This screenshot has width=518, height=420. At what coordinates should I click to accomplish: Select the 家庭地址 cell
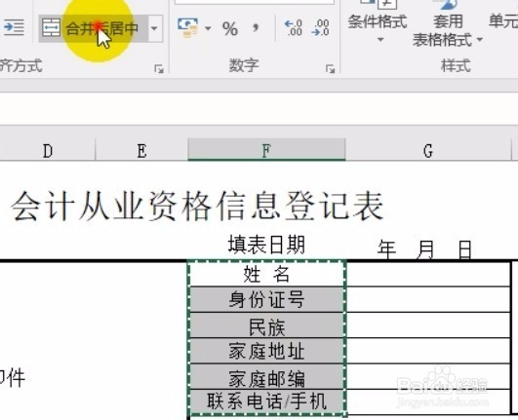coord(266,351)
